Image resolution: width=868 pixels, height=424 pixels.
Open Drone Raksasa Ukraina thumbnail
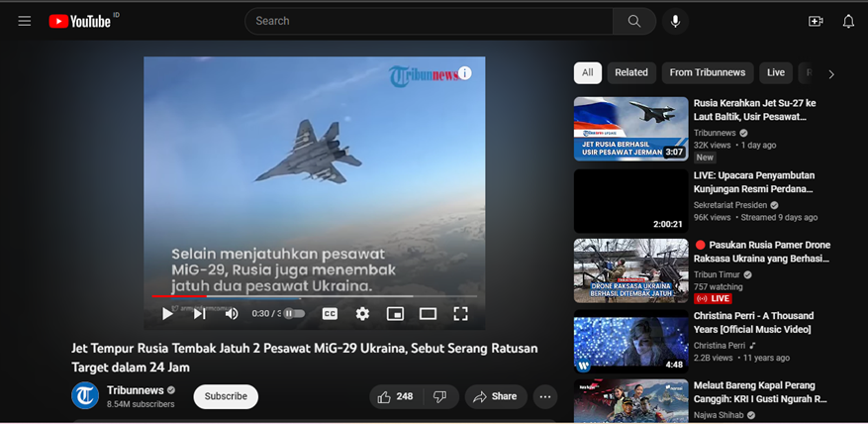pos(631,271)
